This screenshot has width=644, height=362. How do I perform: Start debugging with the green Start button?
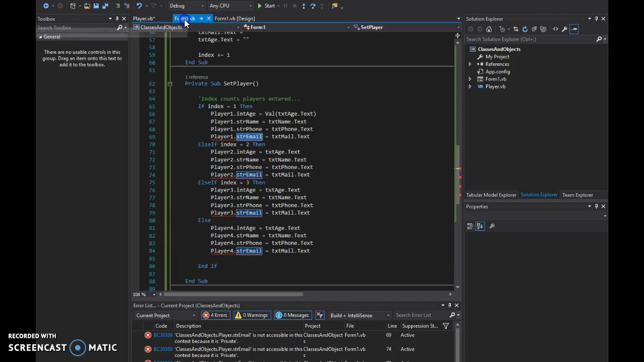tap(266, 6)
